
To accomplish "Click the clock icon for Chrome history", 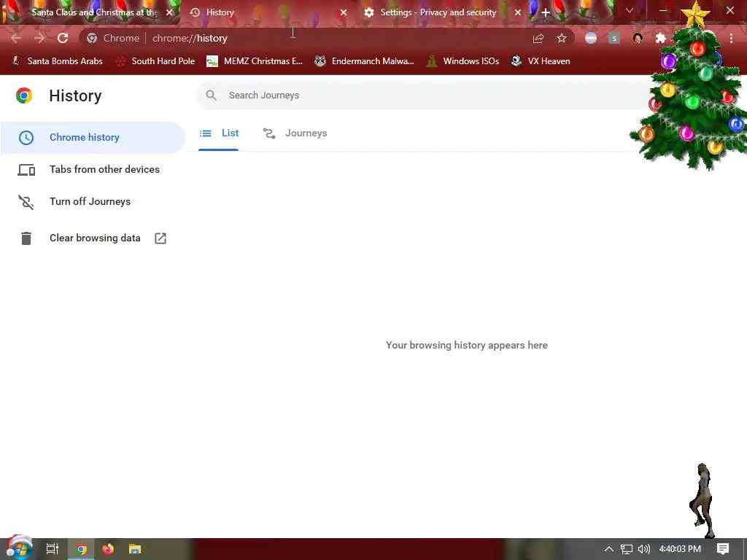I will (x=26, y=138).
